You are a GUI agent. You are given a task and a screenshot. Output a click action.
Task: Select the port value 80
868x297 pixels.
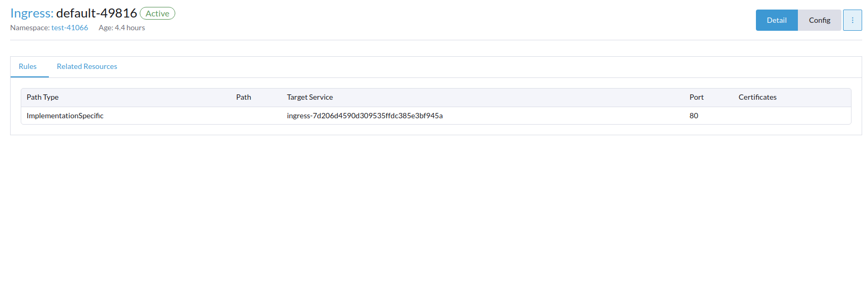click(x=694, y=116)
